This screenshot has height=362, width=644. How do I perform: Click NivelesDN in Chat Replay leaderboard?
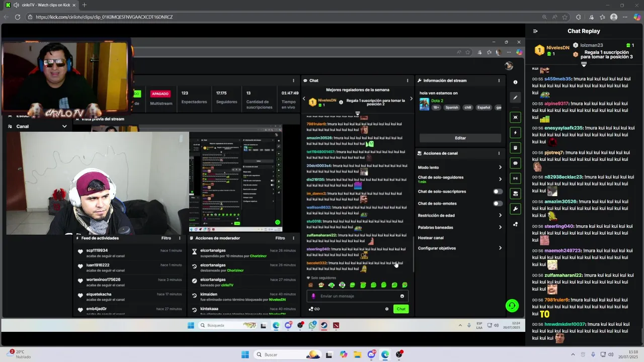[558, 48]
